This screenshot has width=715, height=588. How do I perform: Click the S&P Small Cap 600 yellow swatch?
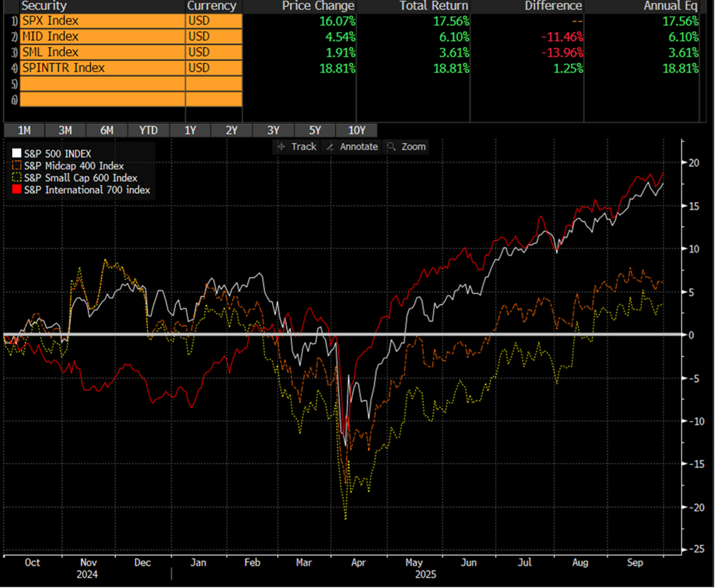[17, 178]
